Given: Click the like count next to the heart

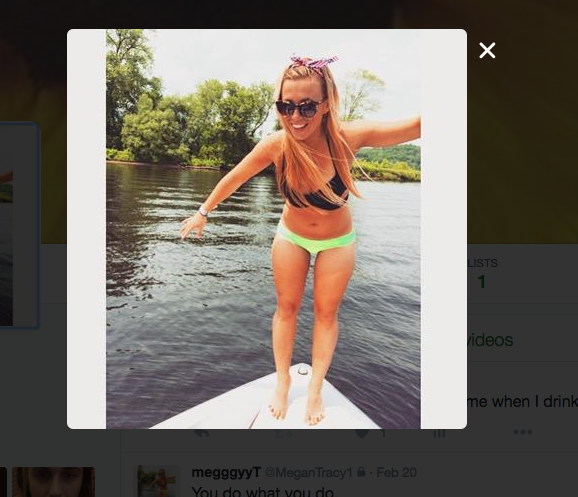Looking at the screenshot, I should tap(383, 433).
